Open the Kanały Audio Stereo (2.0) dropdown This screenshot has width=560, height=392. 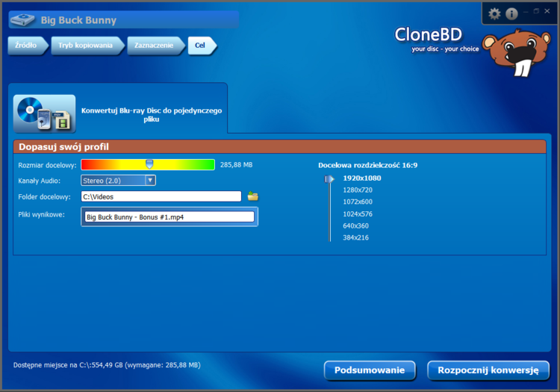pos(118,181)
